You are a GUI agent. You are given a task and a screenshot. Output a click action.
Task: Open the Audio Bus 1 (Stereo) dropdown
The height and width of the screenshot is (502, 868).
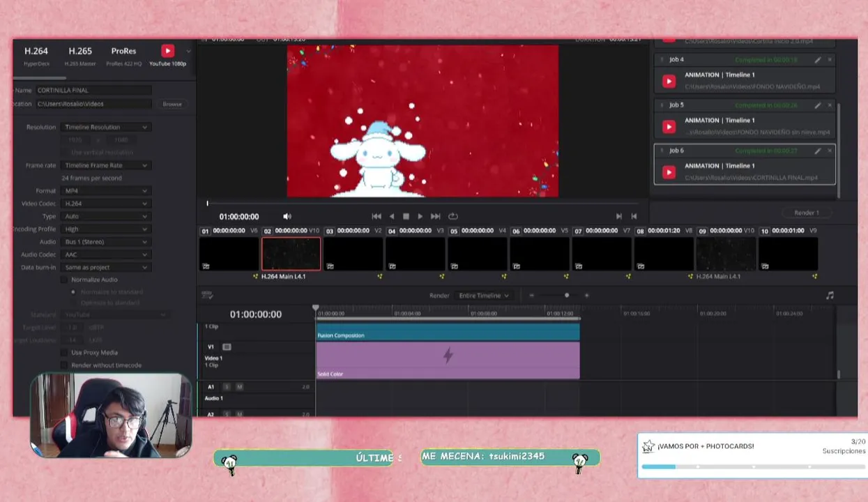pos(106,242)
